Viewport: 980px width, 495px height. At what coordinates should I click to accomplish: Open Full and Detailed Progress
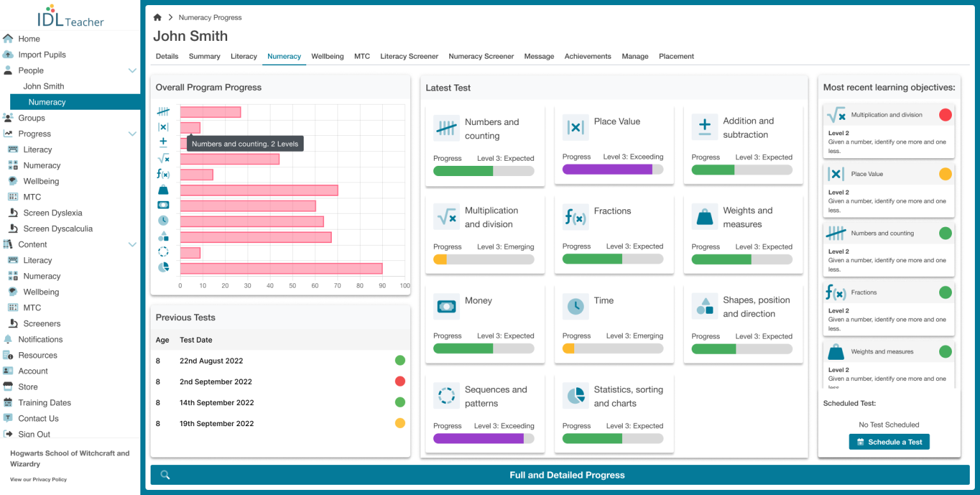567,475
